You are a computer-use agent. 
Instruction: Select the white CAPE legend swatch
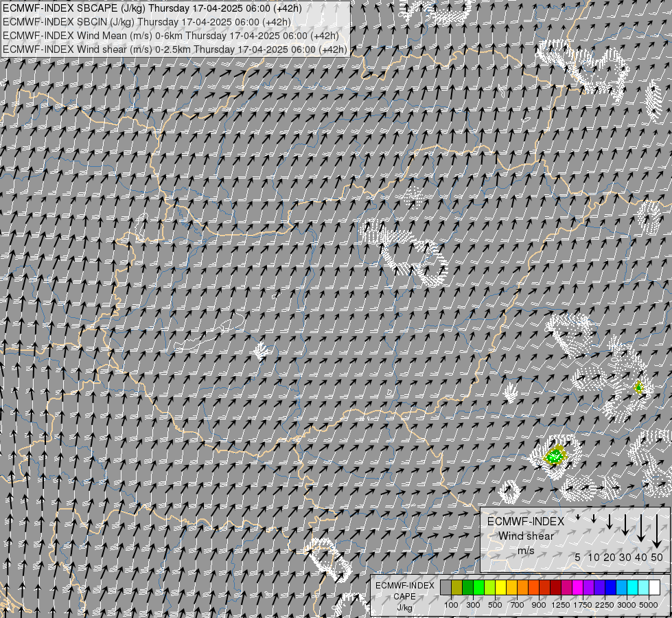pyautogui.click(x=654, y=587)
